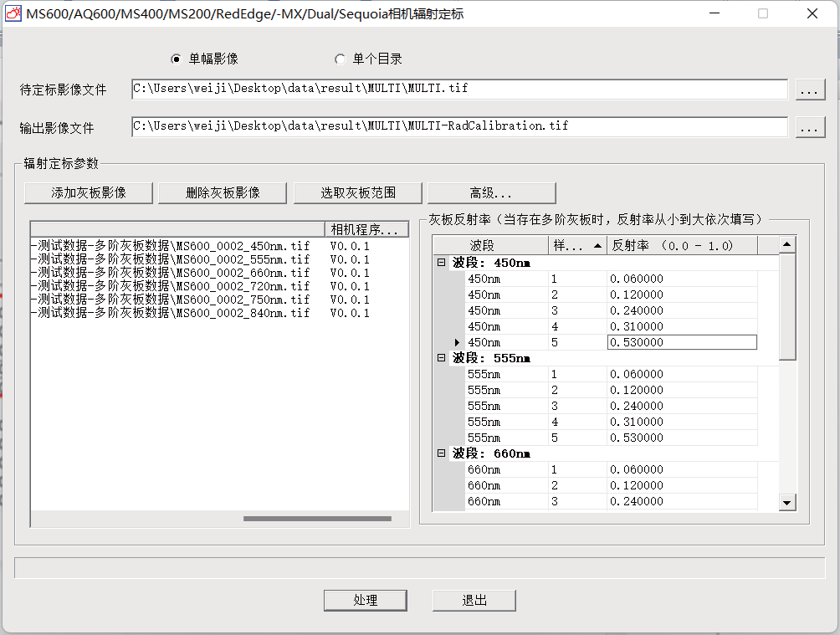Viewport: 840px width, 635px height.
Task: Open the 高级... advanced settings
Action: [491, 193]
